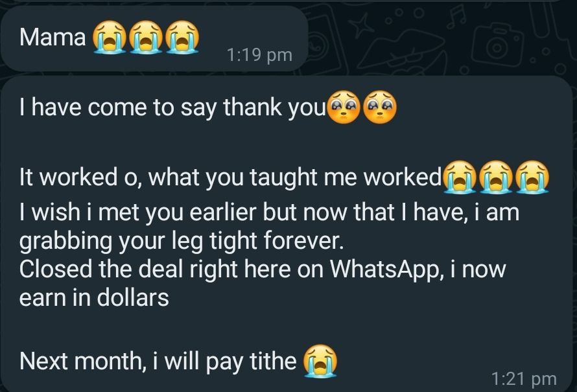Tap the 'I have come to say thank you' line

pos(173,108)
